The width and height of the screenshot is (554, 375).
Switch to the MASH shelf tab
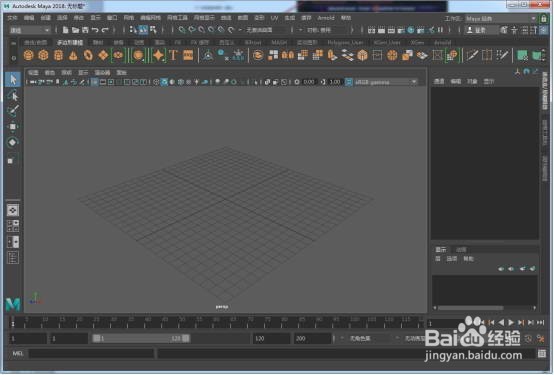(279, 42)
